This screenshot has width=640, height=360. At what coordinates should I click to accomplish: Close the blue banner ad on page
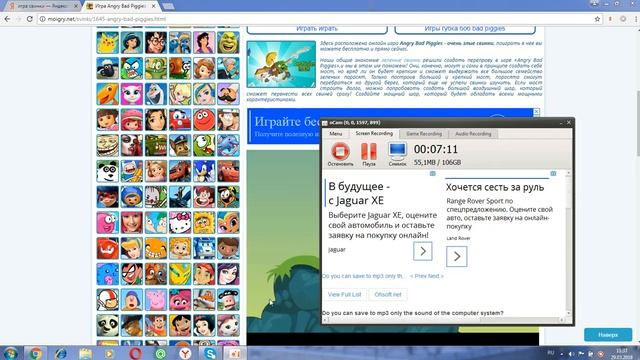pos(536,111)
